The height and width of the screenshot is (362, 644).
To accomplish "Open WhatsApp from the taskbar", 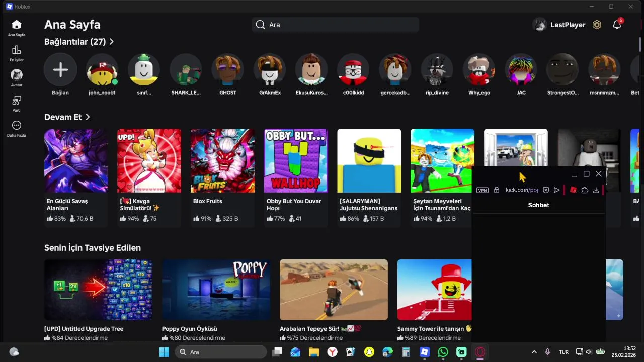I will tap(443, 352).
